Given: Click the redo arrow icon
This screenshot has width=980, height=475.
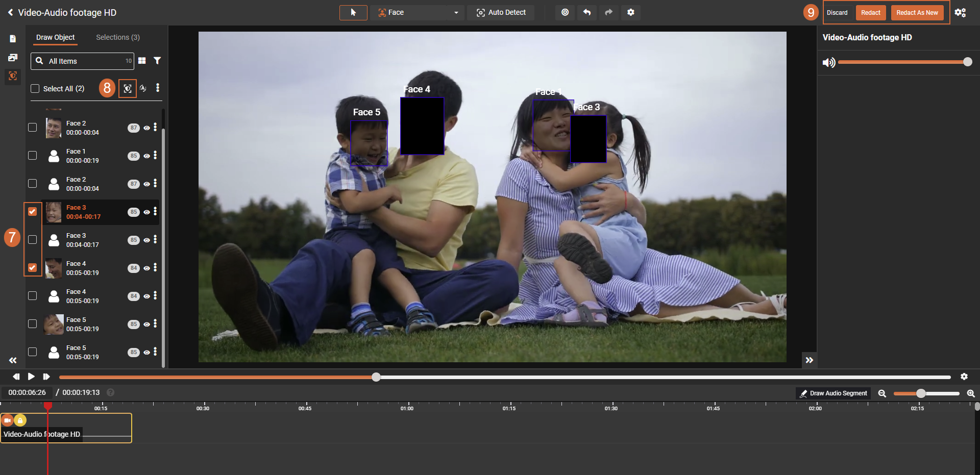Looking at the screenshot, I should point(608,12).
